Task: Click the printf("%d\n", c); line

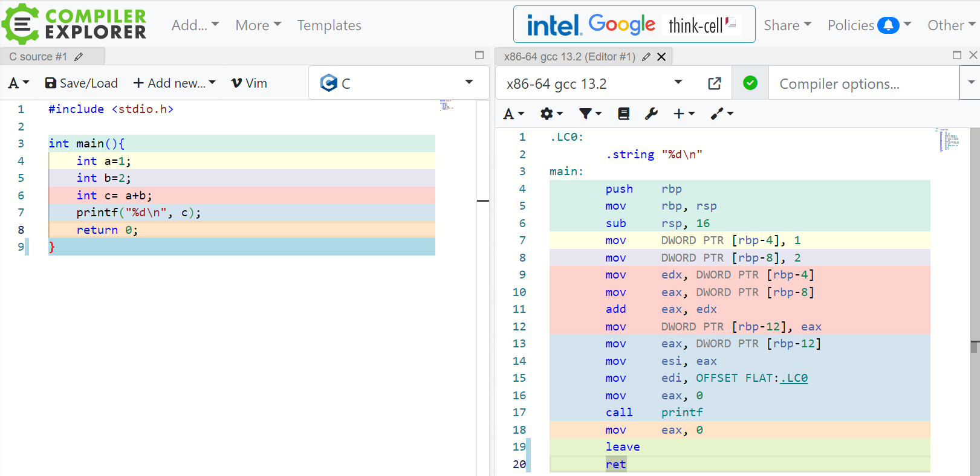Action: click(138, 213)
